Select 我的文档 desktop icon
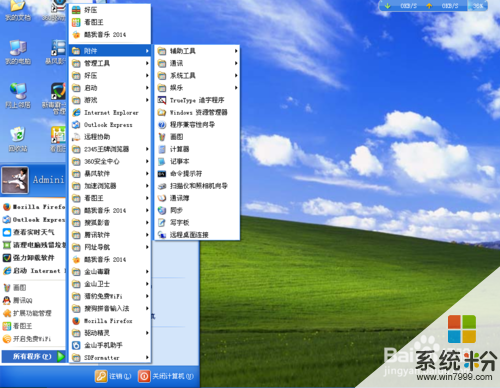 coord(18,11)
